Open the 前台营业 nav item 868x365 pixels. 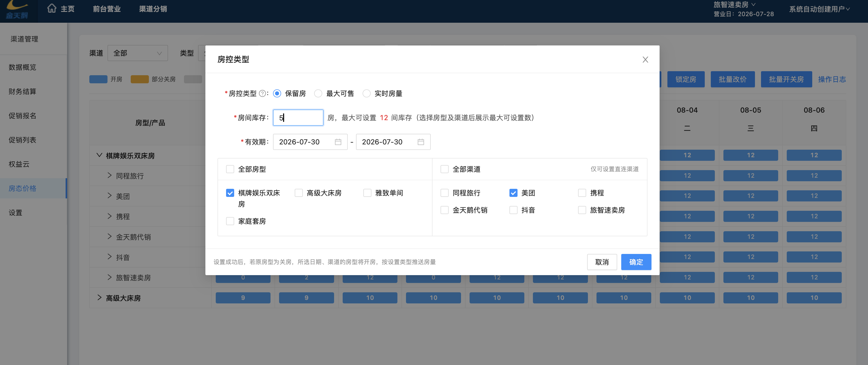point(107,9)
